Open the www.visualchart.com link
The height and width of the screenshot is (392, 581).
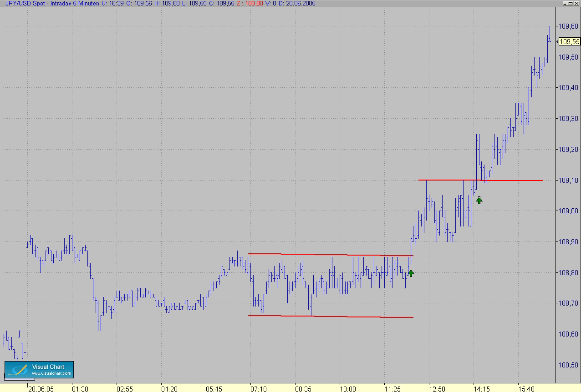[x=51, y=374]
